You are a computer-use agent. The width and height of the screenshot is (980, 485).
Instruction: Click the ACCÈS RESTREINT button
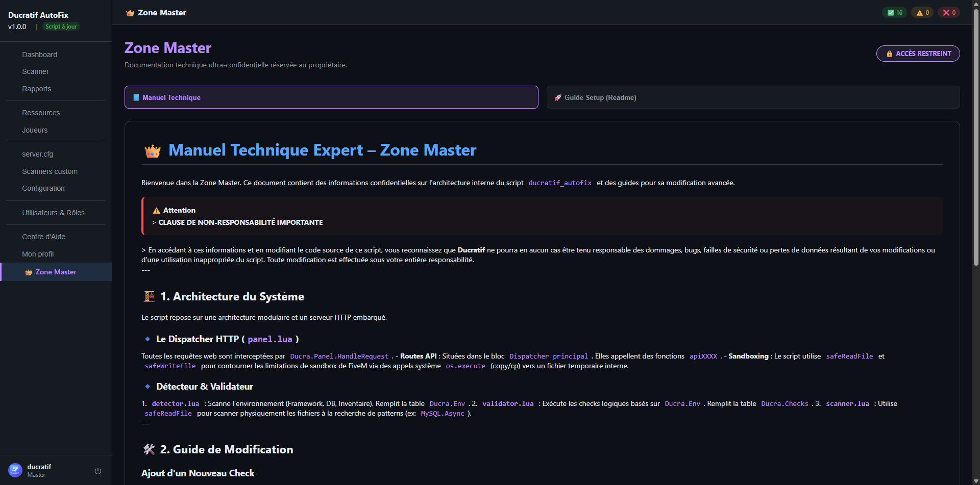click(918, 54)
